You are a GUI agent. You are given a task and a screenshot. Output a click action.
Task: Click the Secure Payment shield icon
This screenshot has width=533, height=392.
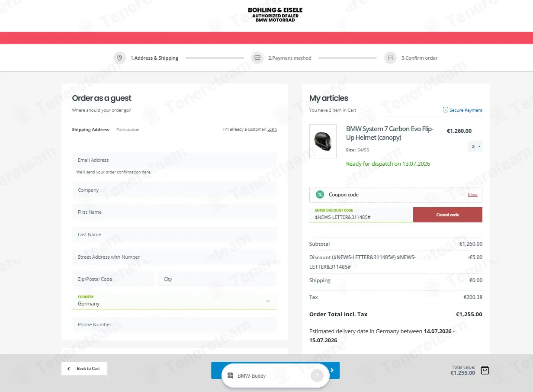445,110
